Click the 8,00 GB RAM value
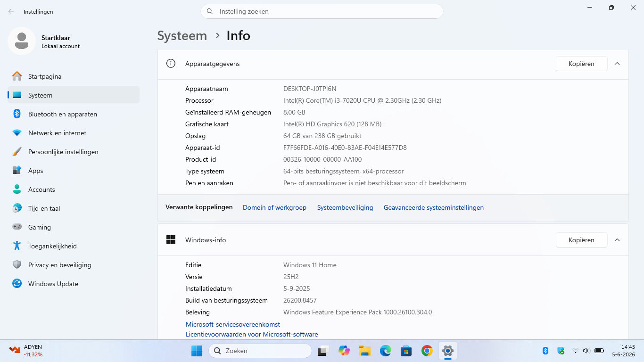Image resolution: width=644 pixels, height=362 pixels. click(x=294, y=112)
